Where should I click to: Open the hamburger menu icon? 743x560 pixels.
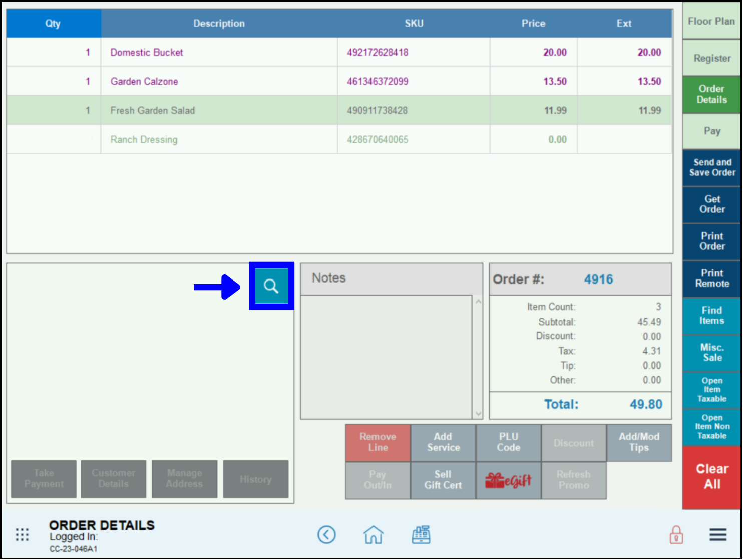coord(717,534)
